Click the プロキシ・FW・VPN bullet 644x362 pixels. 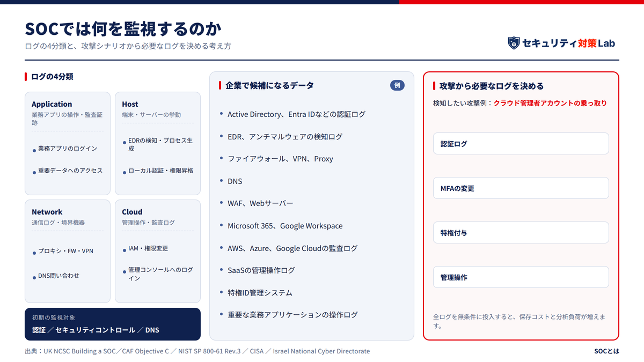65,251
